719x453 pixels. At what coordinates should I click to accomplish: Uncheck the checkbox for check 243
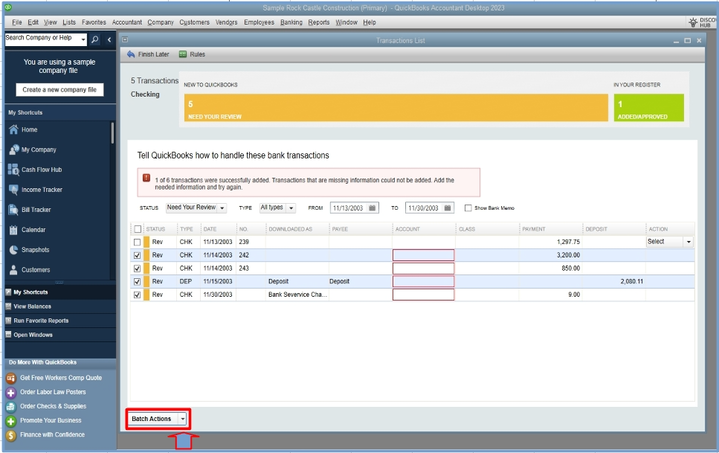coord(137,268)
